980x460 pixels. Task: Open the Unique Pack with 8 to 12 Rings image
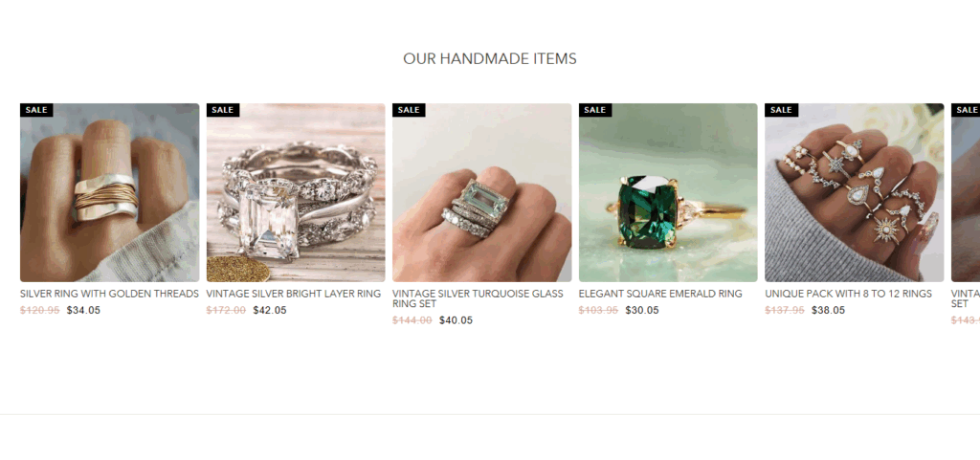(x=855, y=192)
